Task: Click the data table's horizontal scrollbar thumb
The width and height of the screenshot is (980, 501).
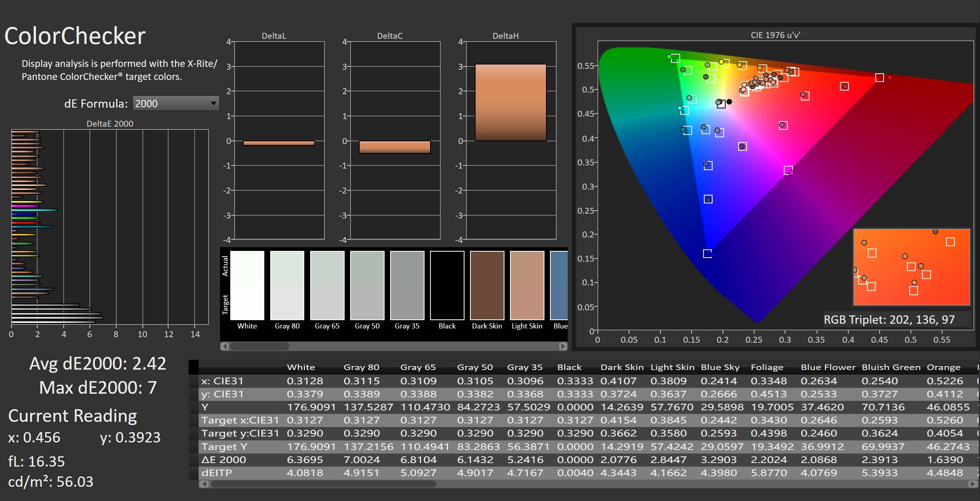Action: [323, 484]
